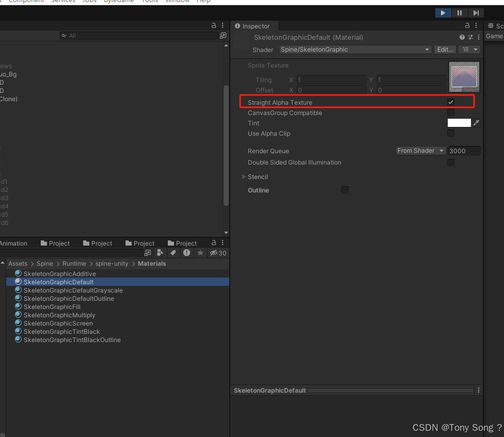Enable the CanvasGroup Compatible checkbox

(x=451, y=112)
